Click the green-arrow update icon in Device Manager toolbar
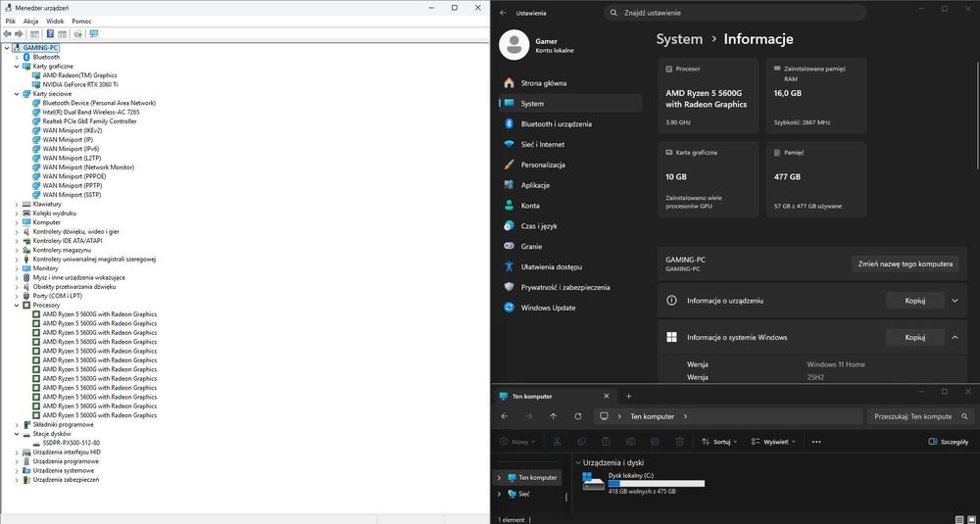The image size is (980, 524). [x=77, y=33]
